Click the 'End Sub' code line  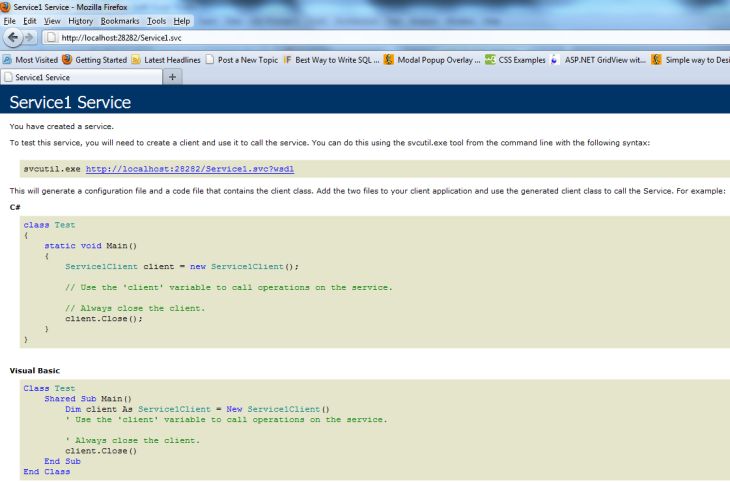coord(62,461)
